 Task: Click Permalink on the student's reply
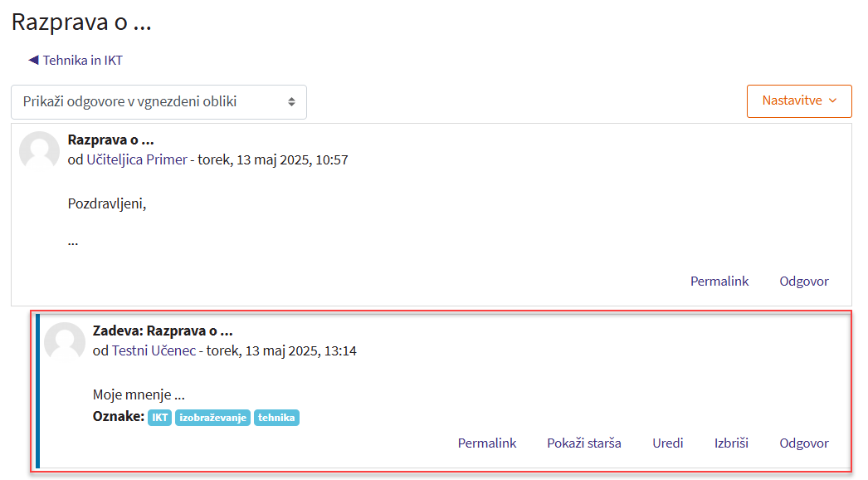pos(486,443)
